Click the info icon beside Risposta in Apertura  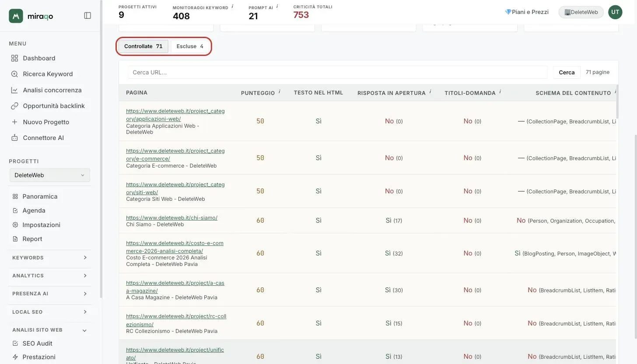430,92
